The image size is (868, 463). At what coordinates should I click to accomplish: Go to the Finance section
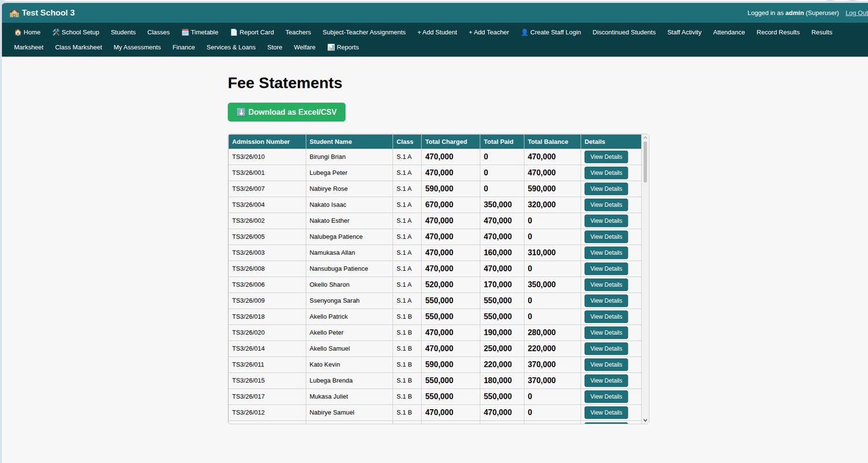point(183,47)
